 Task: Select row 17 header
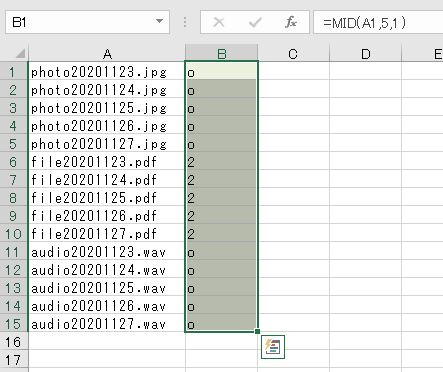click(13, 360)
